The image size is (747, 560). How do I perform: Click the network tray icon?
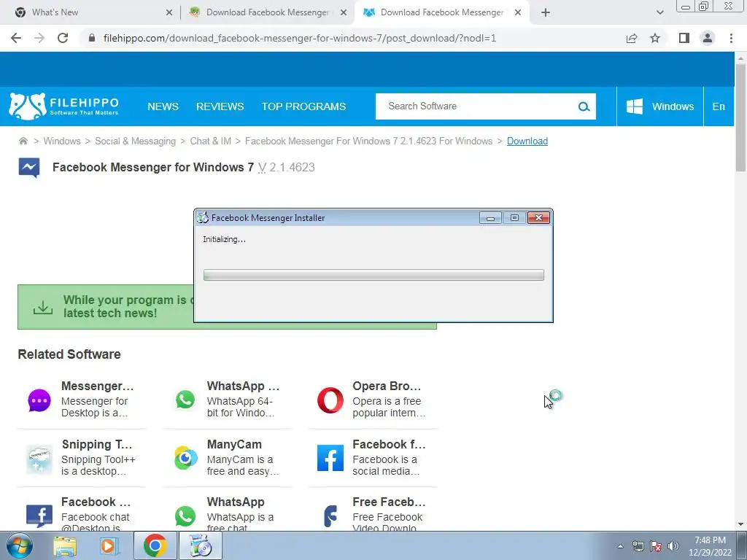638,546
